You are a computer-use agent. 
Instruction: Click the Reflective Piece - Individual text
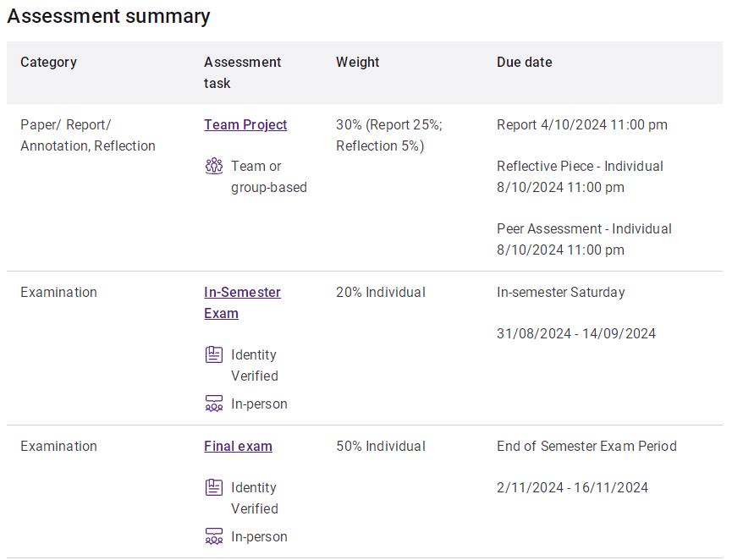point(580,166)
